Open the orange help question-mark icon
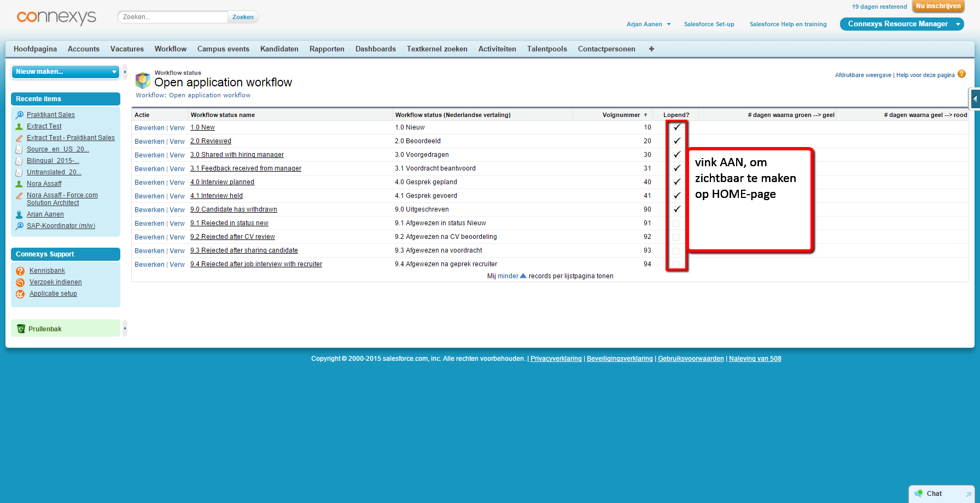 pyautogui.click(x=962, y=74)
